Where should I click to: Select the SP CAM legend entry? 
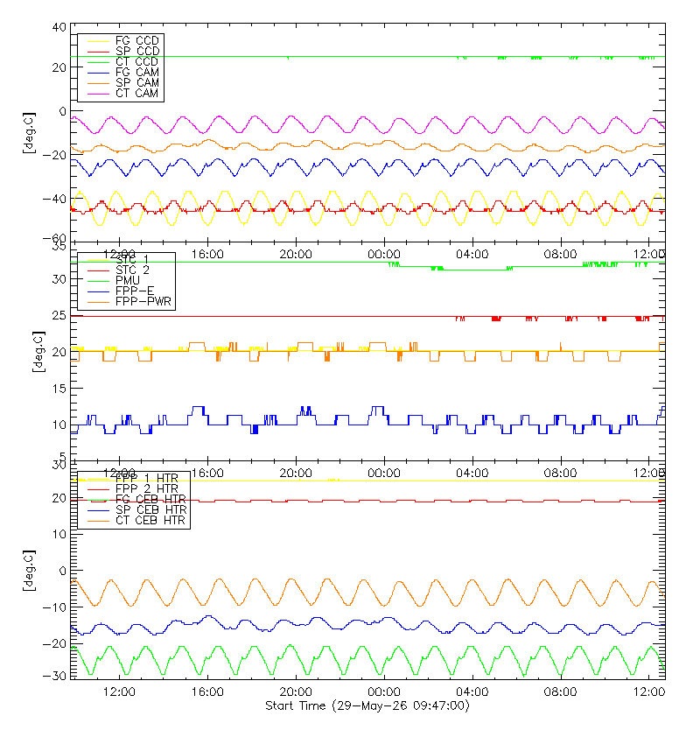pyautogui.click(x=123, y=83)
